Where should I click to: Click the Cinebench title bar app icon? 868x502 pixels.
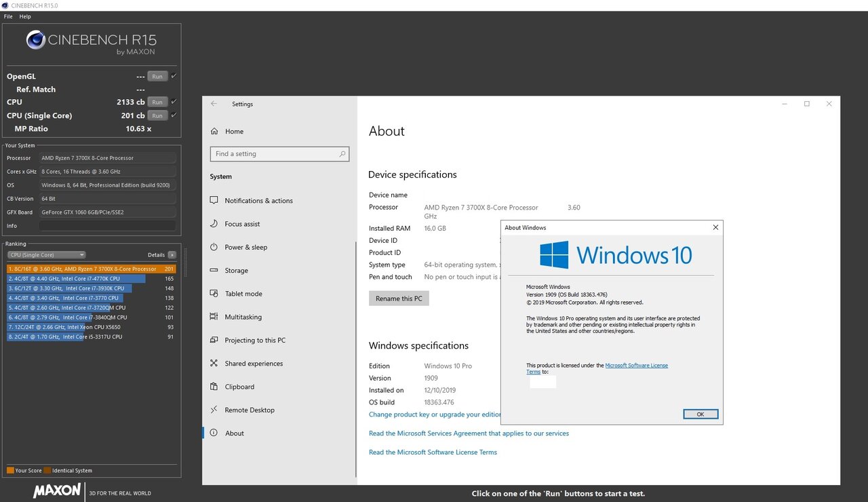click(x=6, y=5)
